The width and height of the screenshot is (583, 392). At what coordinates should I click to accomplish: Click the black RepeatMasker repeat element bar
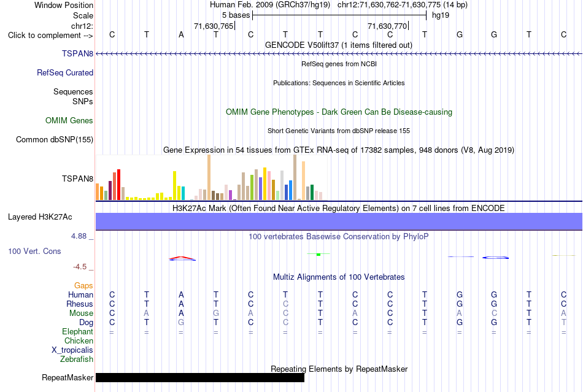pyautogui.click(x=200, y=377)
